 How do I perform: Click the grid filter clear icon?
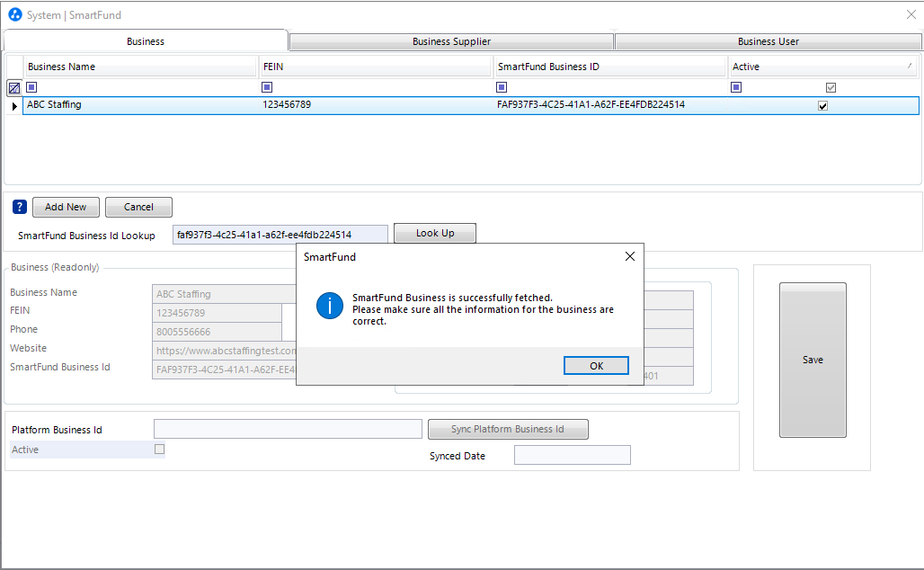tap(14, 88)
